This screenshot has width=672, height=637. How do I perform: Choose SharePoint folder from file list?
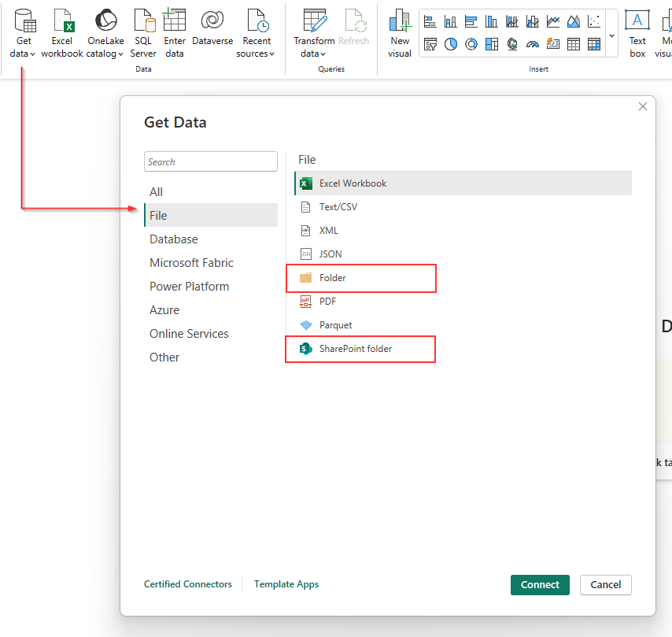point(355,348)
